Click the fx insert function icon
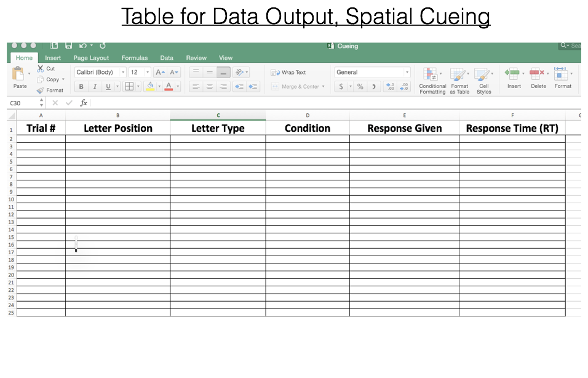588x378 pixels. click(83, 102)
